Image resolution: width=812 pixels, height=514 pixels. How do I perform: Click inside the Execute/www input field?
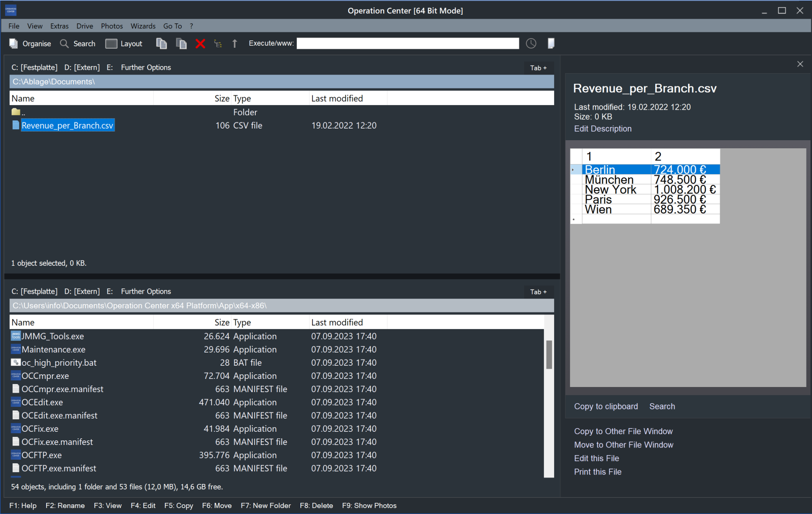click(x=408, y=44)
